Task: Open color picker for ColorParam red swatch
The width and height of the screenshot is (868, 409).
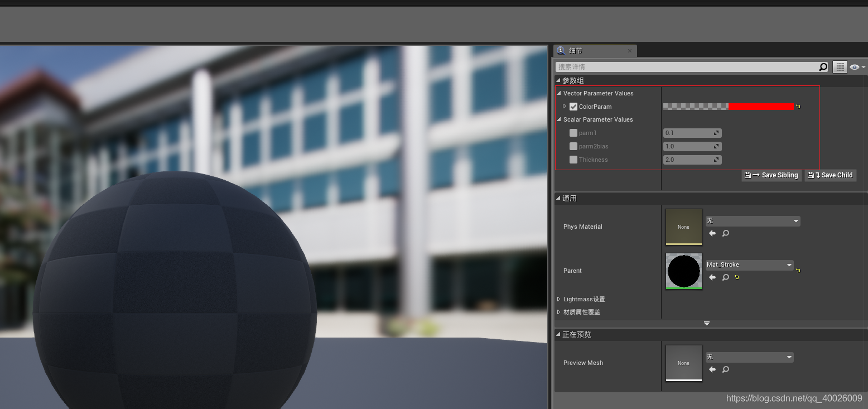Action: click(761, 107)
